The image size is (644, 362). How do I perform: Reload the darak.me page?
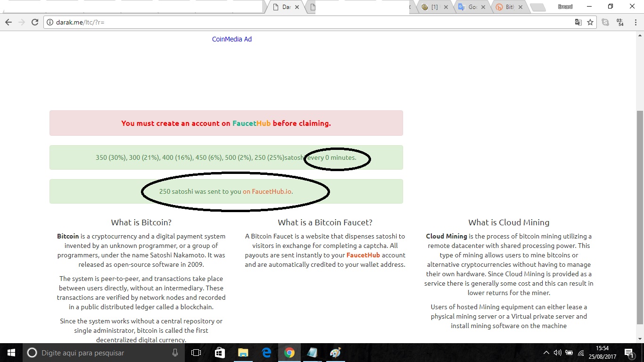[x=35, y=22]
